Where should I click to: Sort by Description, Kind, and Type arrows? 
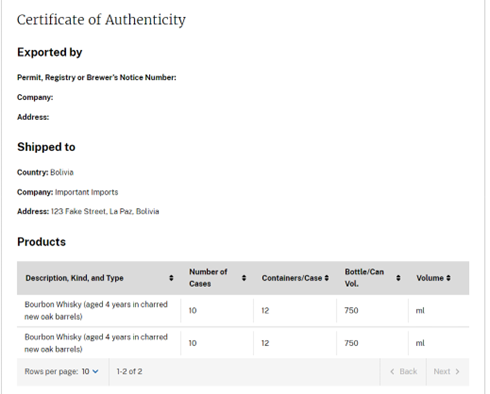tap(171, 278)
